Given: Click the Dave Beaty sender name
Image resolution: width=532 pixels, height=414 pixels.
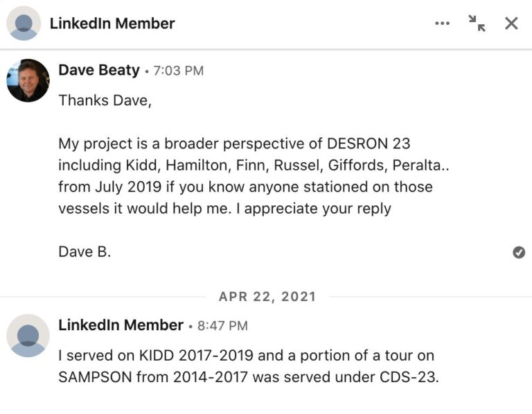Looking at the screenshot, I should 99,70.
